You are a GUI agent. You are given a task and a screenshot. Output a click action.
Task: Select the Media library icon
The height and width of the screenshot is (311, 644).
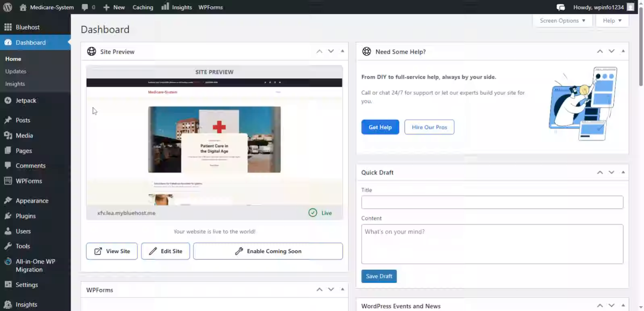pyautogui.click(x=8, y=135)
